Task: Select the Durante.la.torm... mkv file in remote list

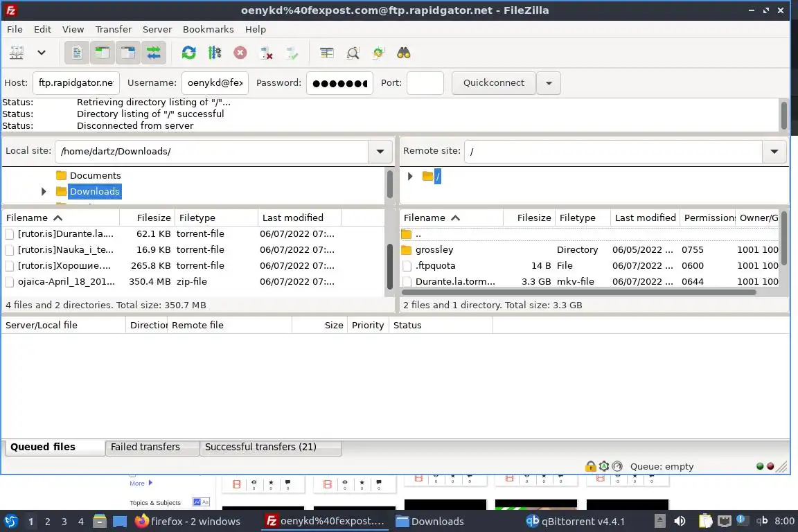Action: pos(589,281)
